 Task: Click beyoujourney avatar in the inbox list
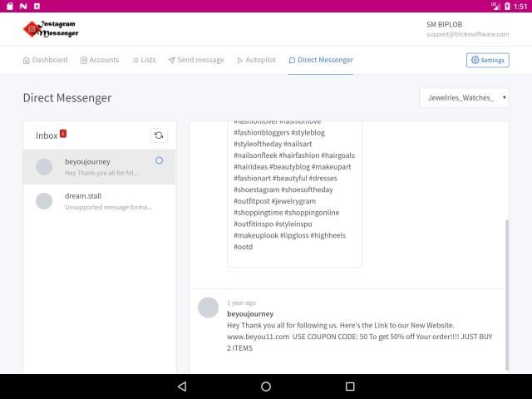44,167
